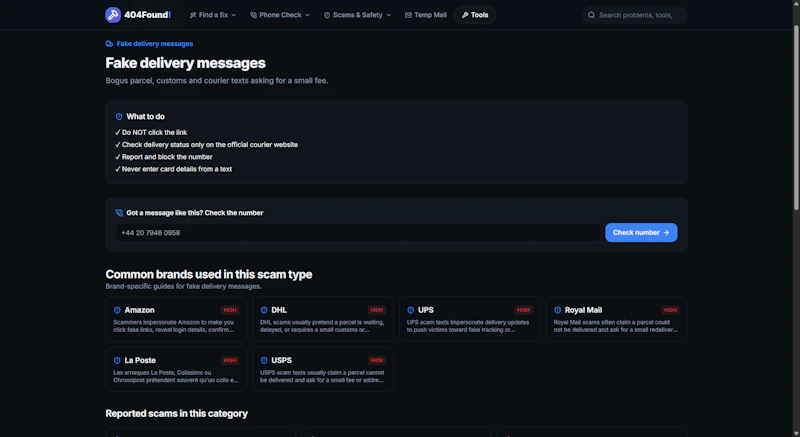
Task: Focus the phone number input field
Action: point(358,233)
